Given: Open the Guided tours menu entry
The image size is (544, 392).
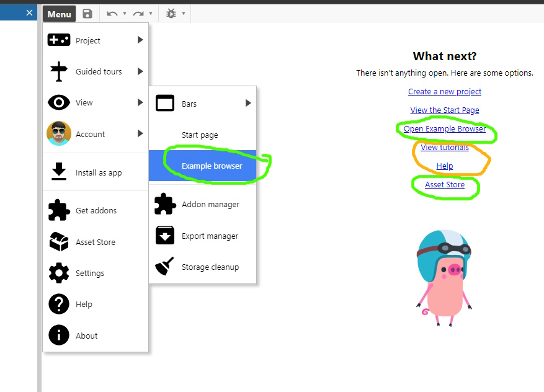Looking at the screenshot, I should 96,71.
